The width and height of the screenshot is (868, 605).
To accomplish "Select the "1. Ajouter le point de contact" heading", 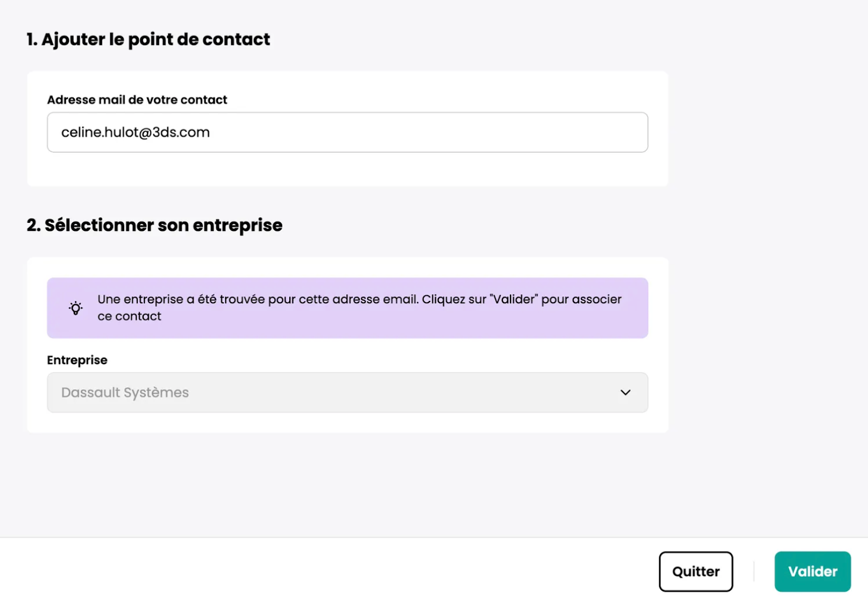I will tap(148, 40).
